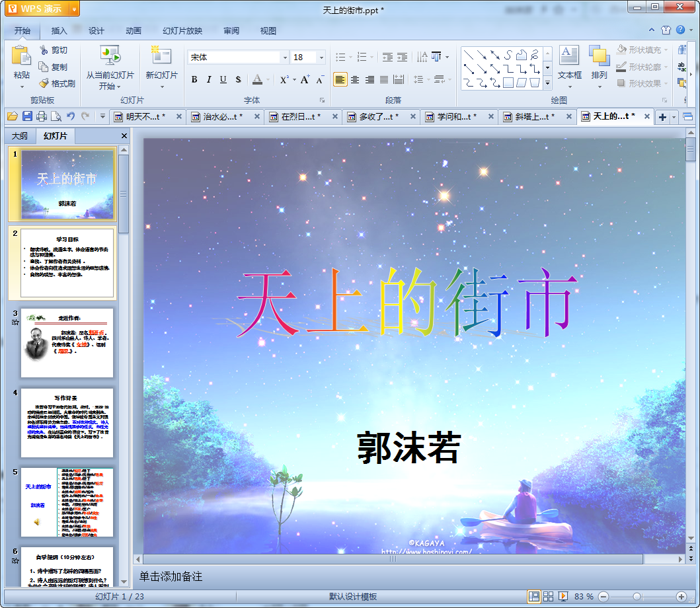
Task: Toggle align left paragraph button
Action: pos(340,79)
